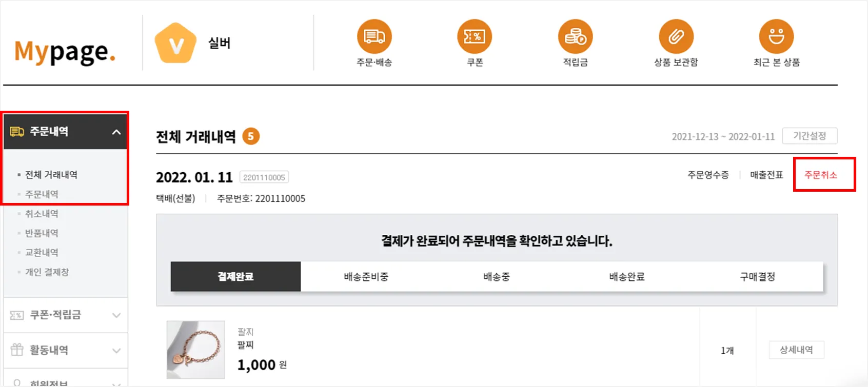Expand the 쿠폰·적립금 sidebar section
This screenshot has width=868, height=387.
116,315
